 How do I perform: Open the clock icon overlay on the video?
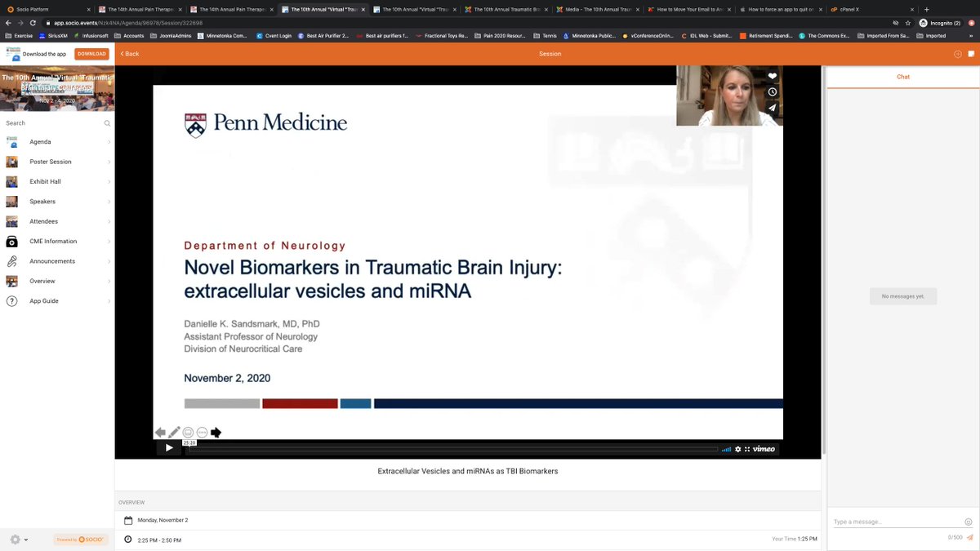point(772,91)
